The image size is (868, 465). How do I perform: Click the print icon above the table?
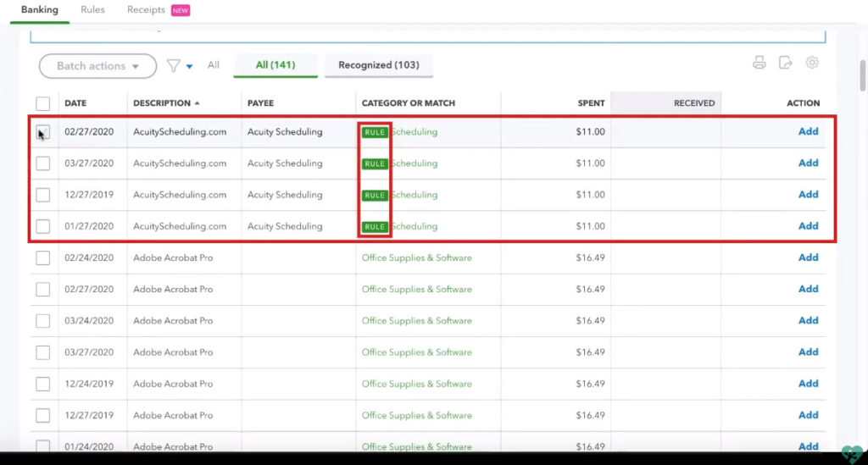pyautogui.click(x=759, y=63)
